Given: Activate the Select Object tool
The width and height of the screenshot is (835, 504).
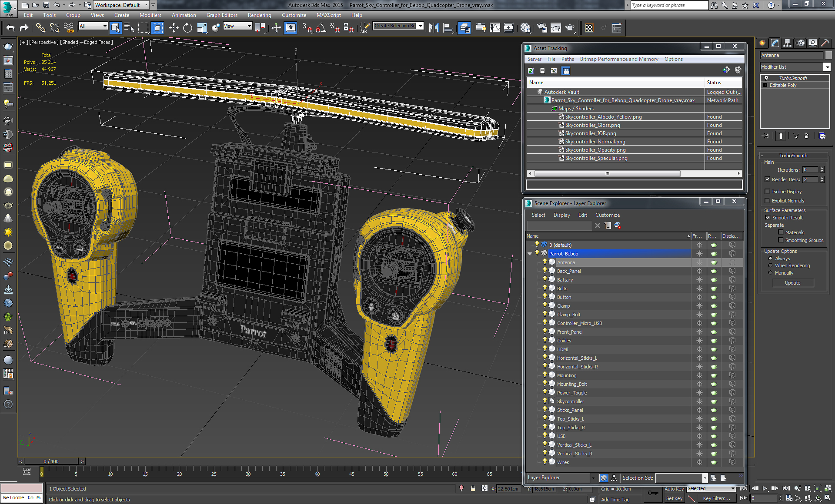Looking at the screenshot, I should [x=115, y=28].
